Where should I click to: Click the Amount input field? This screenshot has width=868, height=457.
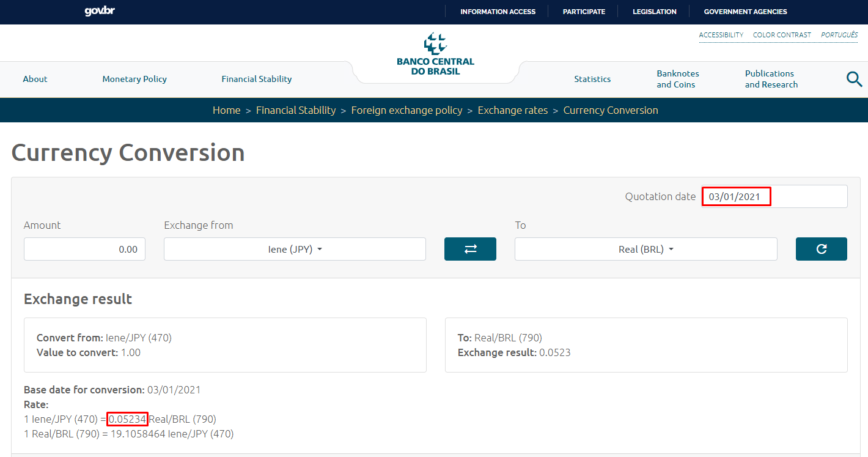[84, 250]
